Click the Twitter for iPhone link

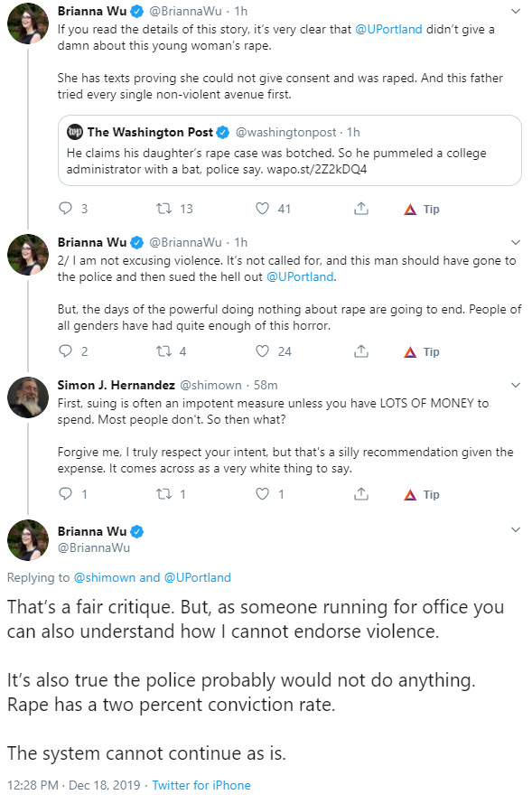click(201, 785)
